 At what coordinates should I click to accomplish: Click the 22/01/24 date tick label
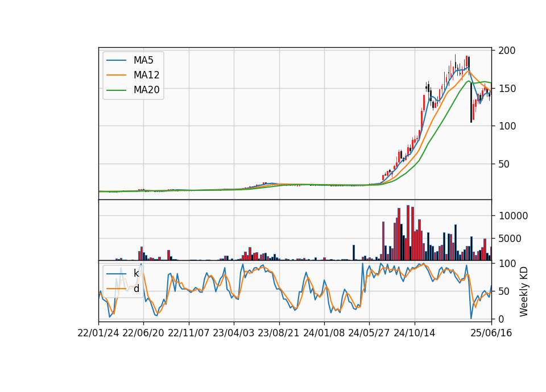(98, 333)
